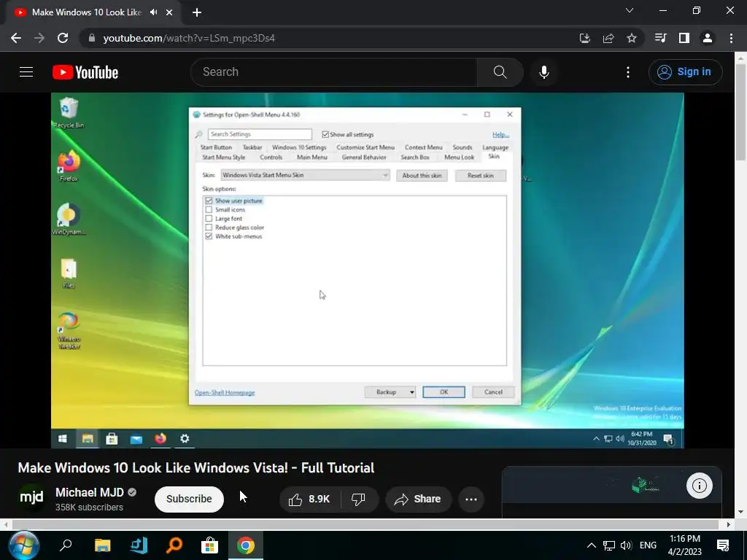Bookmark this page with star icon
Viewport: 747px width, 560px height.
pyautogui.click(x=632, y=38)
